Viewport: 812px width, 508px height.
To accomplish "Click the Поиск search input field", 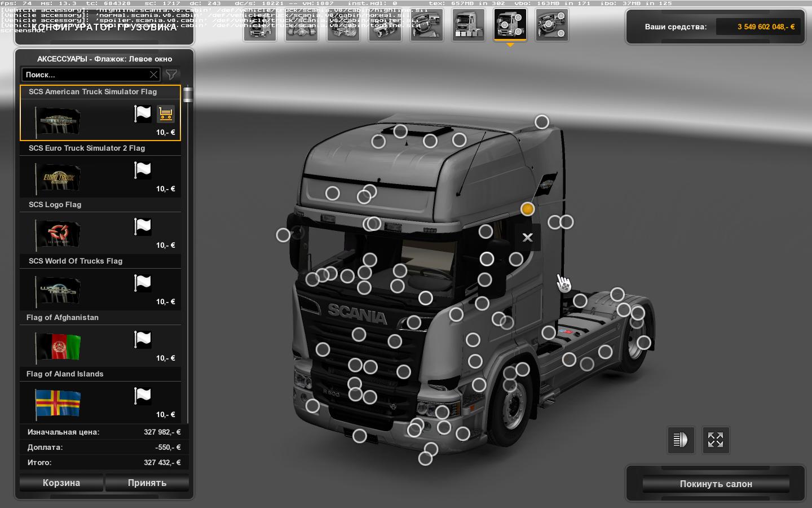I will tap(85, 75).
